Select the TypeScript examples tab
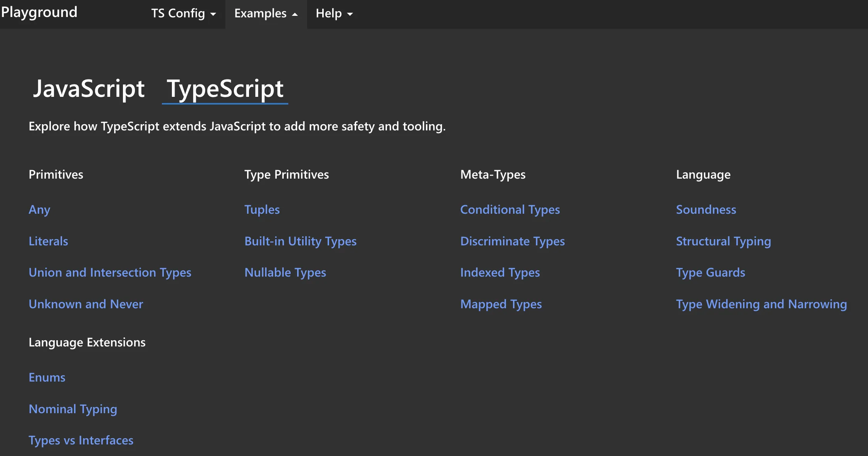868x456 pixels. (225, 89)
